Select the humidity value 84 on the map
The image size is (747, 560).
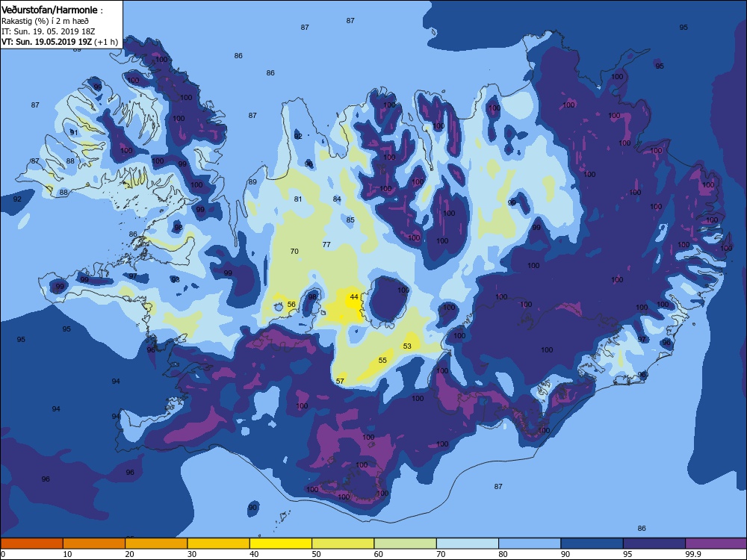tap(337, 199)
